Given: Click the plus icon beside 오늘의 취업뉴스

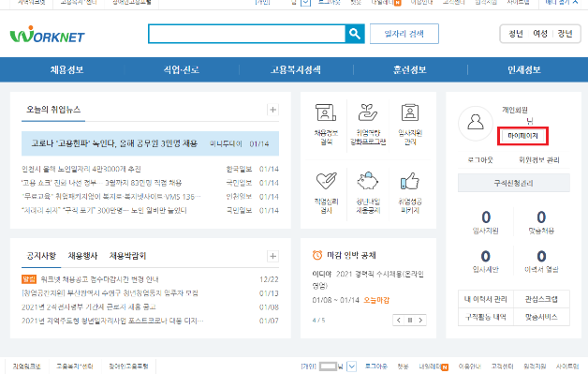Looking at the screenshot, I should (x=272, y=110).
